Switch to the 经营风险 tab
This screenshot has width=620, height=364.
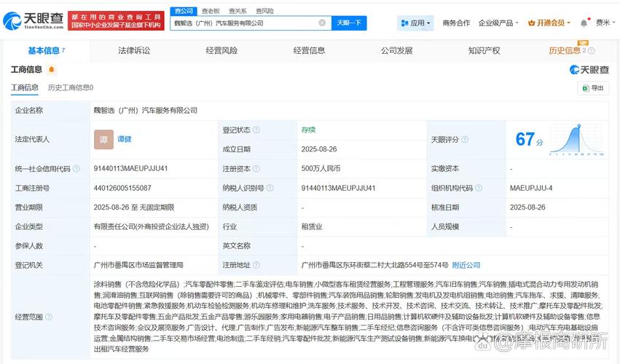point(221,50)
